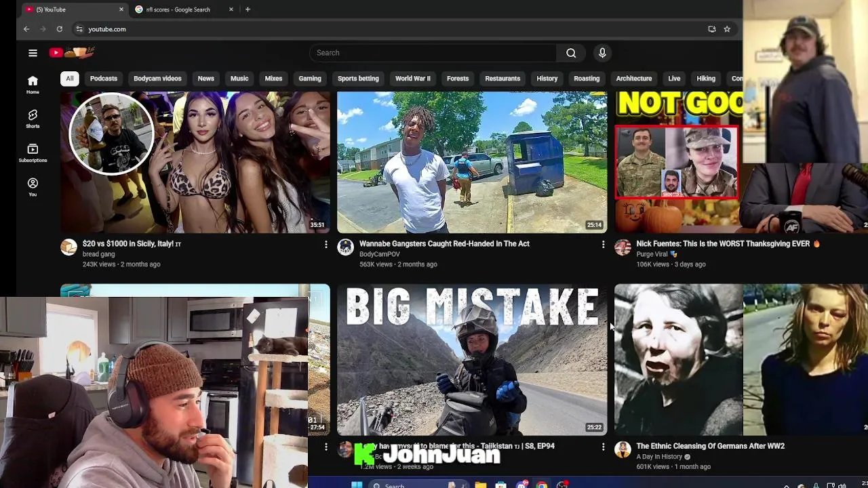This screenshot has height=488, width=868.
Task: Select the All filter chip
Action: click(69, 79)
